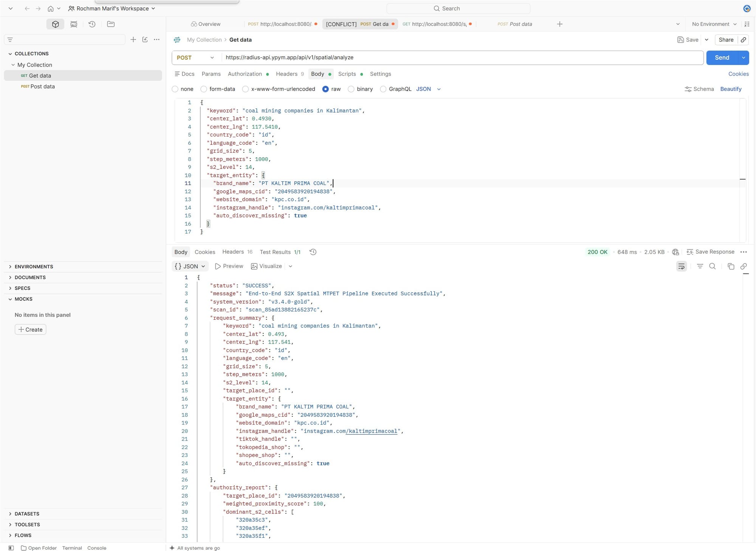This screenshot has width=756, height=551.
Task: Copy the request link icon beside Share
Action: point(743,40)
